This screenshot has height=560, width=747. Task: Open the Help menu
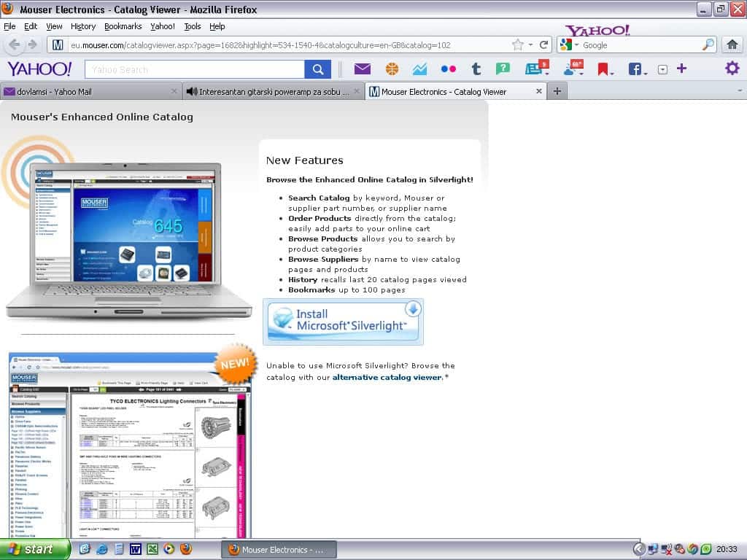[x=217, y=26]
